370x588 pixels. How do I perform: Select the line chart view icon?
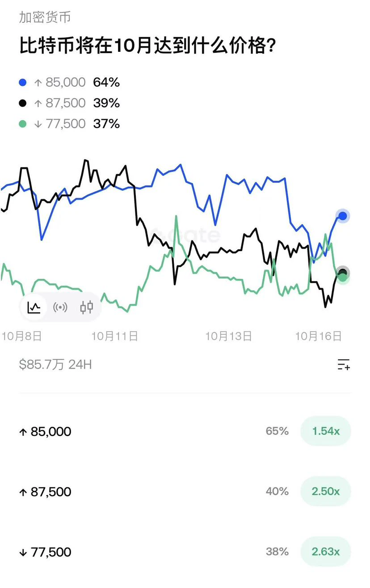(x=34, y=307)
